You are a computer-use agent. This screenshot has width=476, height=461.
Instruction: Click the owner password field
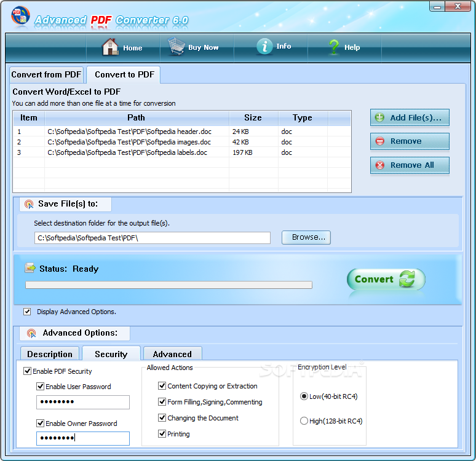(83, 438)
